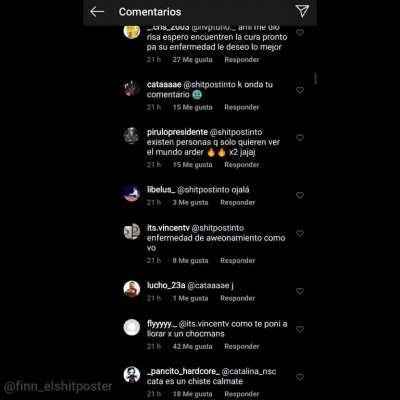Click the comments scrollbar handle
400x400 pixels.
tap(315, 79)
